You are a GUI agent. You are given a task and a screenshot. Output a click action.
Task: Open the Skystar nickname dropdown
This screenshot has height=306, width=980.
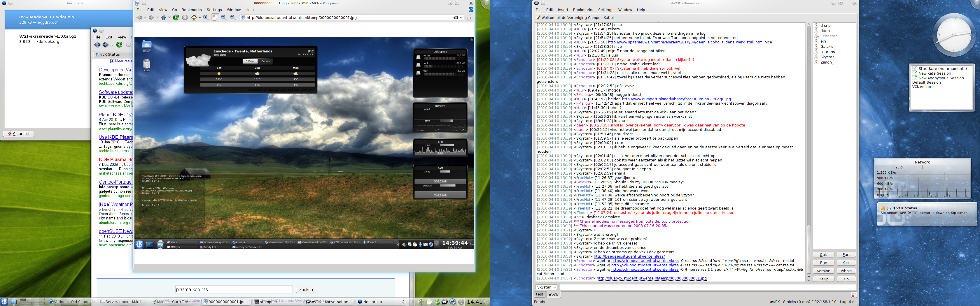click(x=546, y=287)
